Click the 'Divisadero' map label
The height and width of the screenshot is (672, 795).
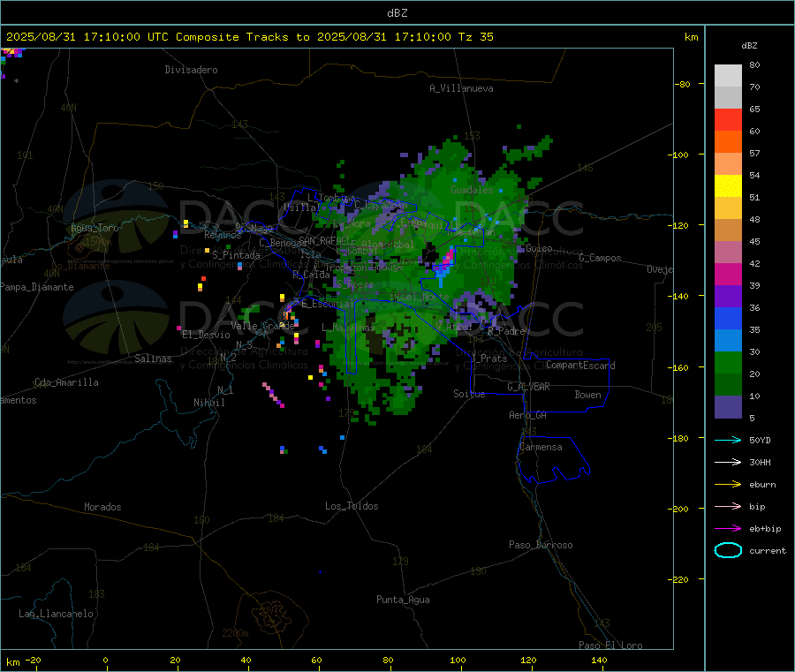point(191,70)
